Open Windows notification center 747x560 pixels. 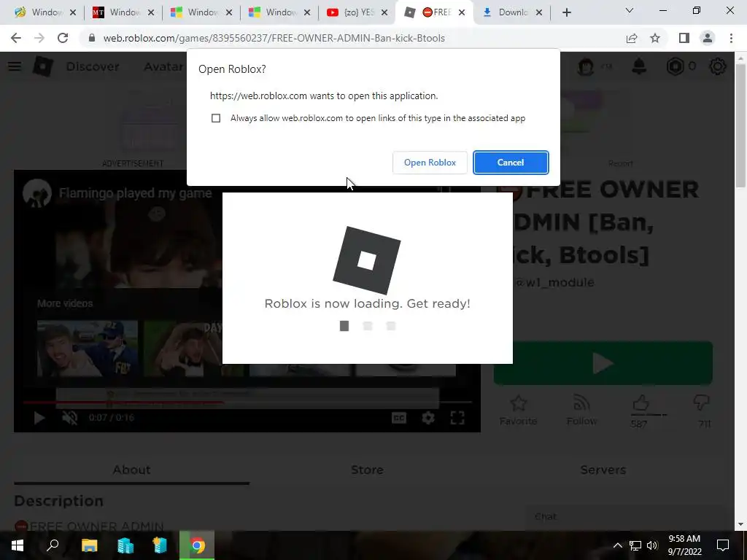pyautogui.click(x=723, y=545)
